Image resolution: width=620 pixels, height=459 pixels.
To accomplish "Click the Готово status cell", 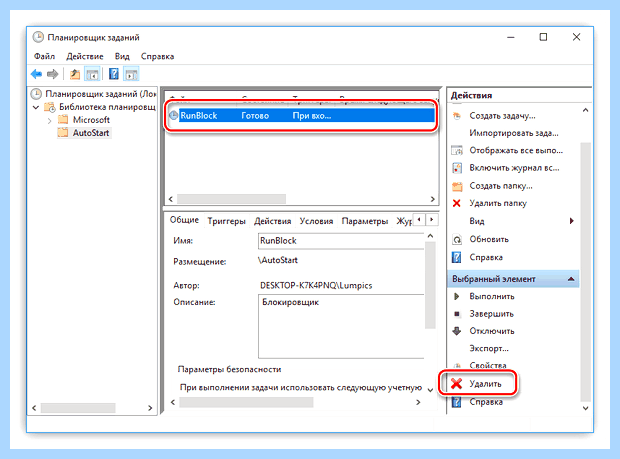I will point(255,115).
